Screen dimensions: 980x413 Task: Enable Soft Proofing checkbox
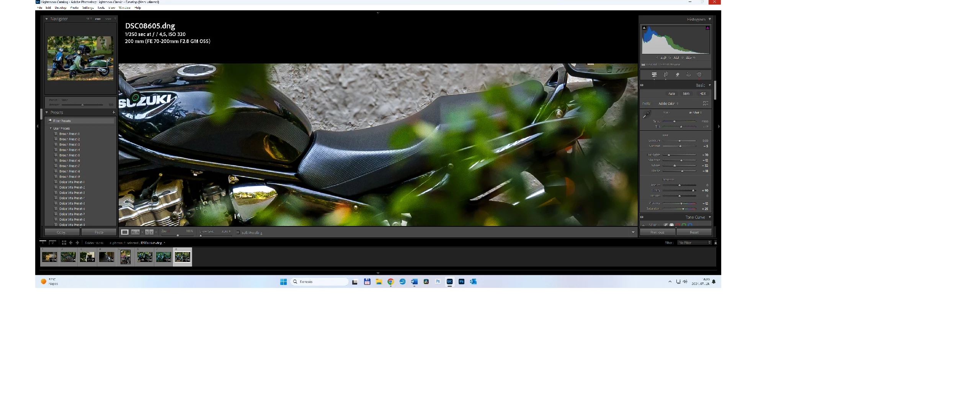pos(238,232)
